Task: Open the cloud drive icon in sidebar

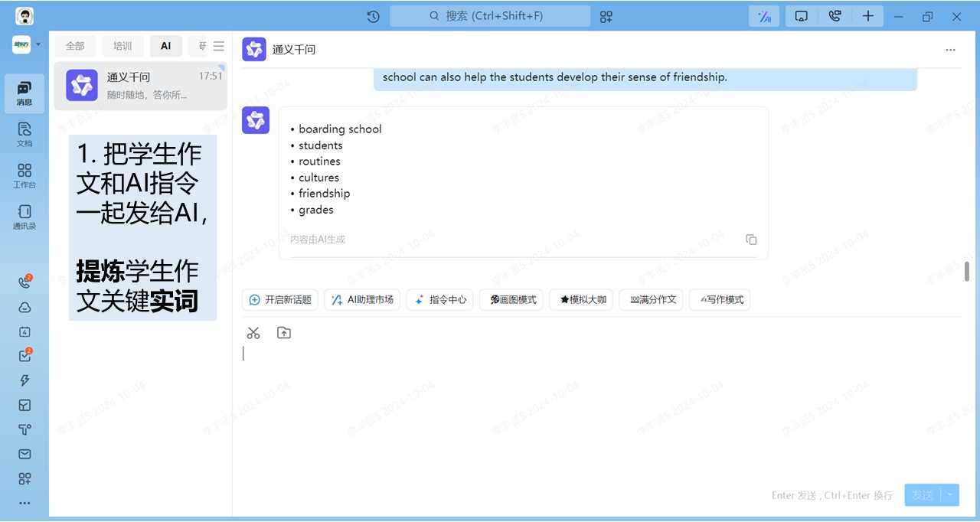Action: 24,307
